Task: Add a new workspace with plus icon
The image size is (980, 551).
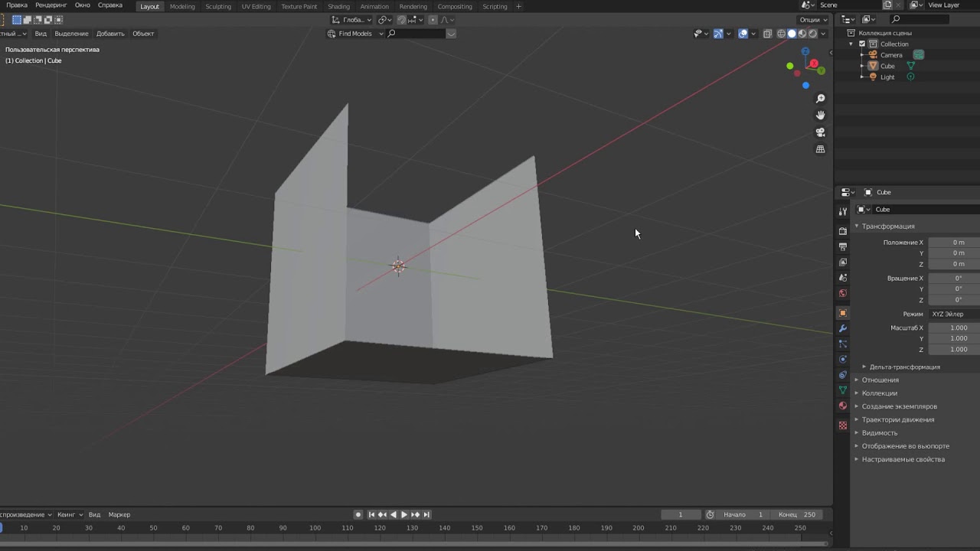Action: pos(518,6)
